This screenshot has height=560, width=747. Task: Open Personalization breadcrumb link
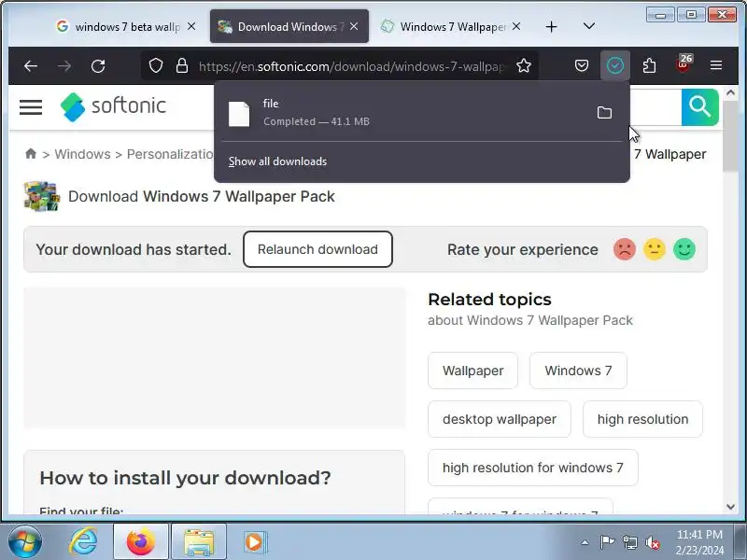(x=170, y=154)
